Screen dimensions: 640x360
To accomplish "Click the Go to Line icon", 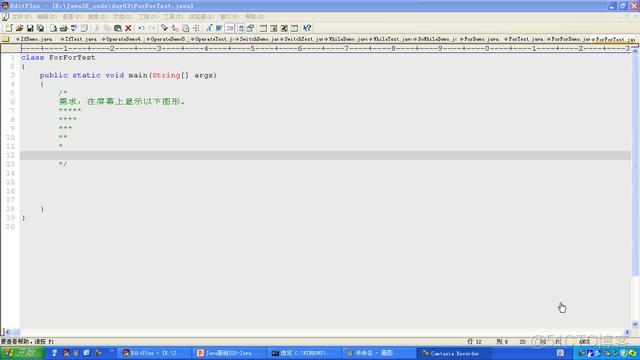I will pos(196,28).
